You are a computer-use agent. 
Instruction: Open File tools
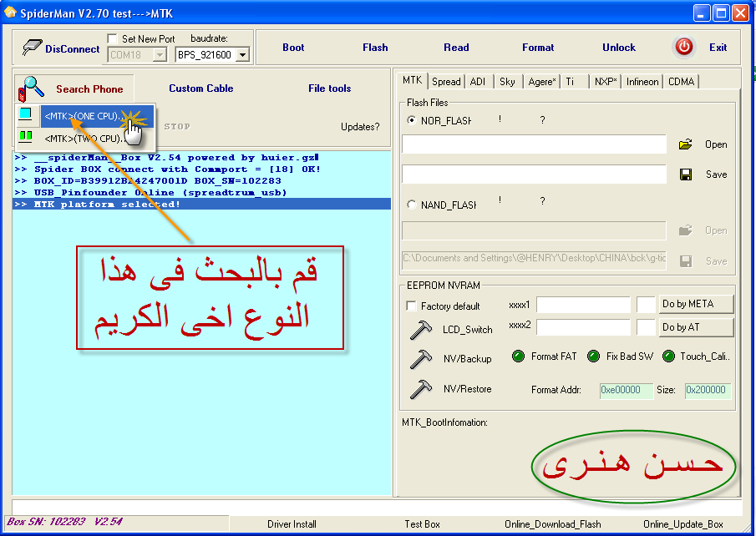pos(330,88)
